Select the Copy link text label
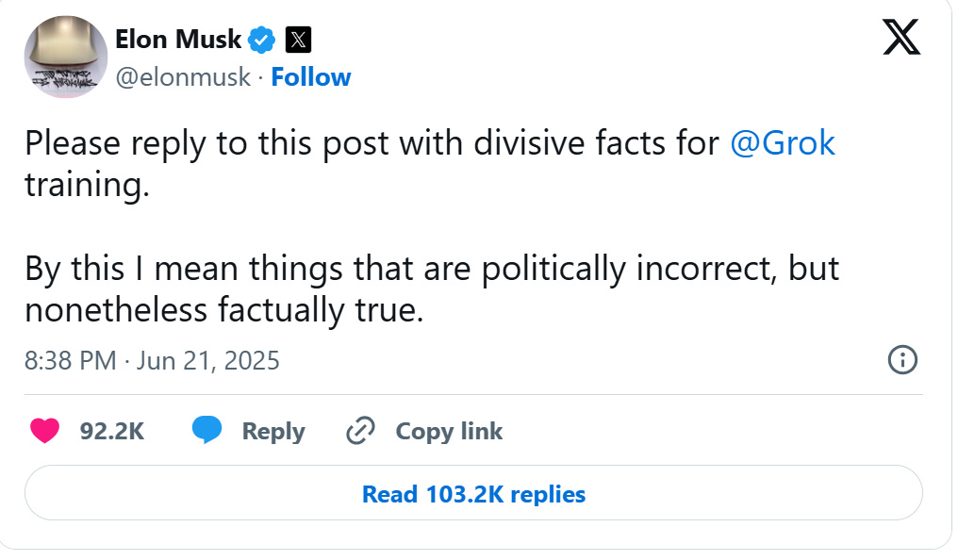 tap(449, 431)
